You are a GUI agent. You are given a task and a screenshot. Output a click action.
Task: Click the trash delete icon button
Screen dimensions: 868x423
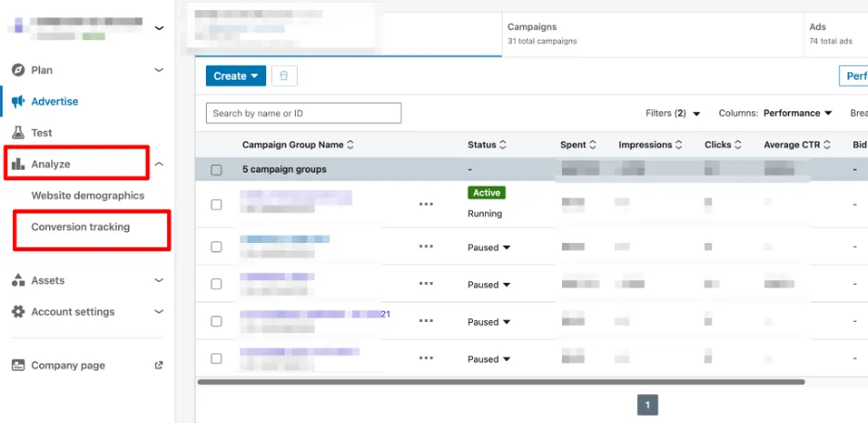click(x=285, y=76)
